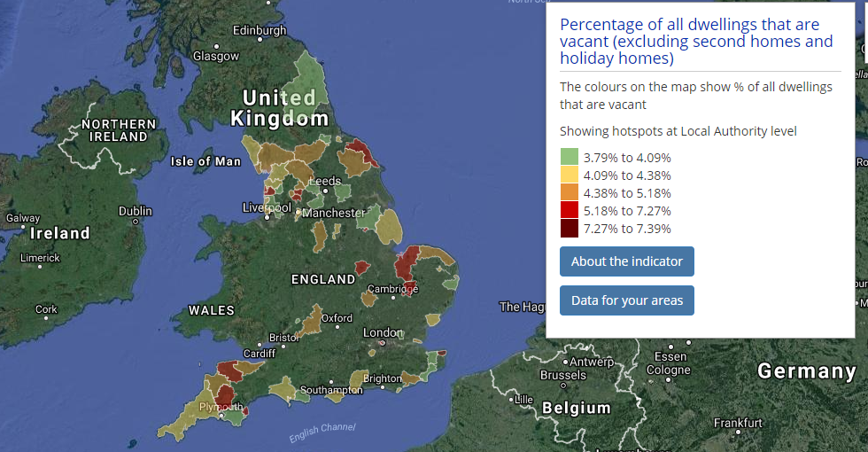
Task: Click the legend text '5.18% to 7.27%'
Action: (x=627, y=211)
